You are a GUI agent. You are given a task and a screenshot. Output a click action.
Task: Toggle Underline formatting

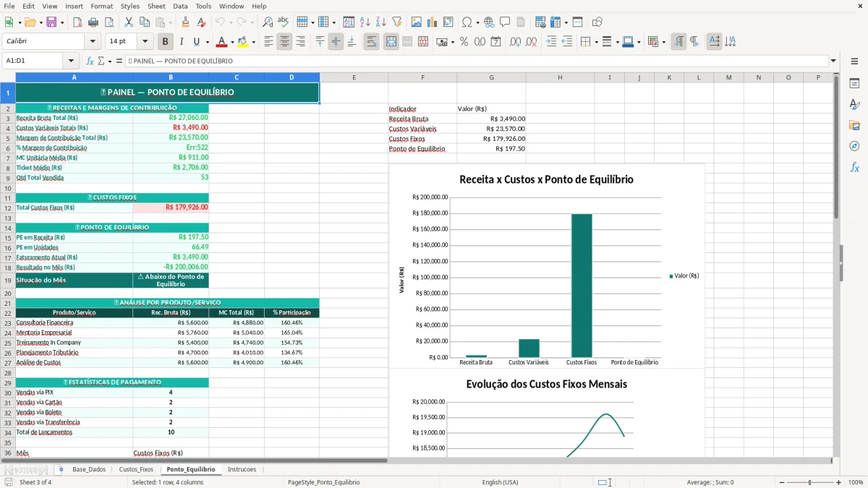pos(196,42)
